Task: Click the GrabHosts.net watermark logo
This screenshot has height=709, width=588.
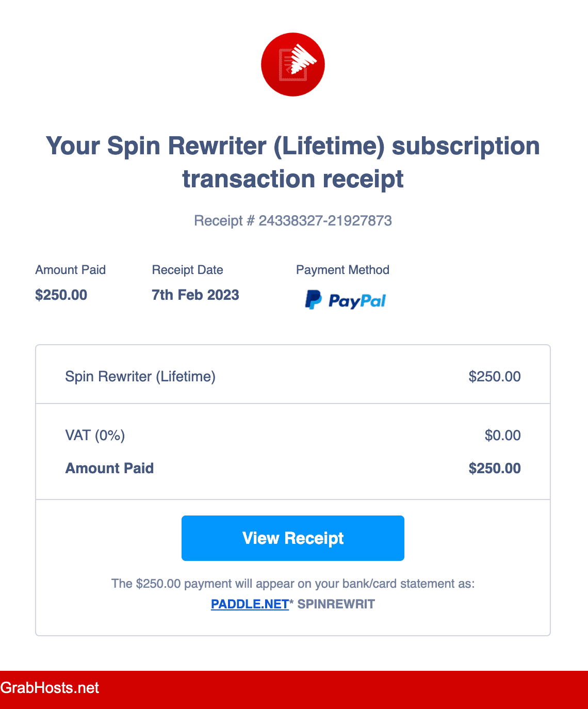Action: (49, 688)
